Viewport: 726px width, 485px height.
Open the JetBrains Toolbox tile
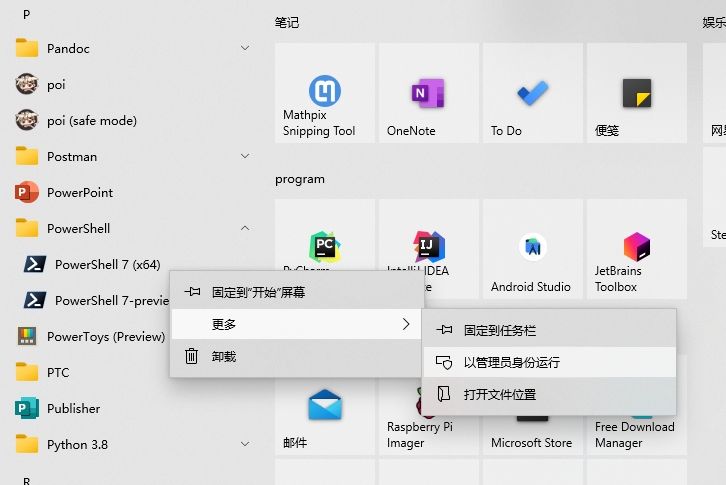pos(637,249)
